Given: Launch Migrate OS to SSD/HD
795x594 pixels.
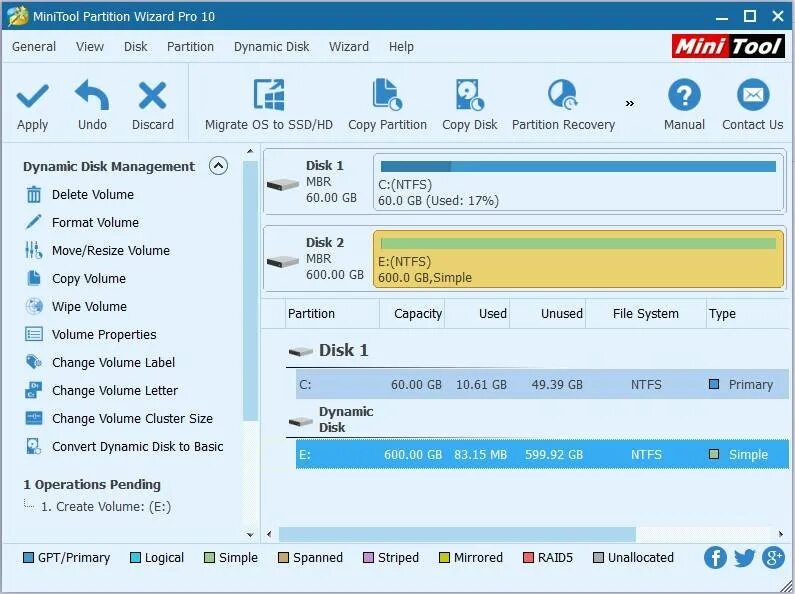Looking at the screenshot, I should [x=269, y=105].
